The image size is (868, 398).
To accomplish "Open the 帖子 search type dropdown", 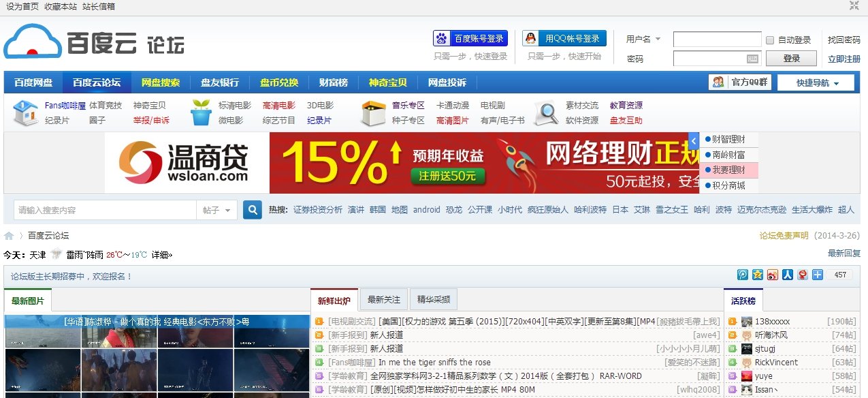I will [216, 210].
